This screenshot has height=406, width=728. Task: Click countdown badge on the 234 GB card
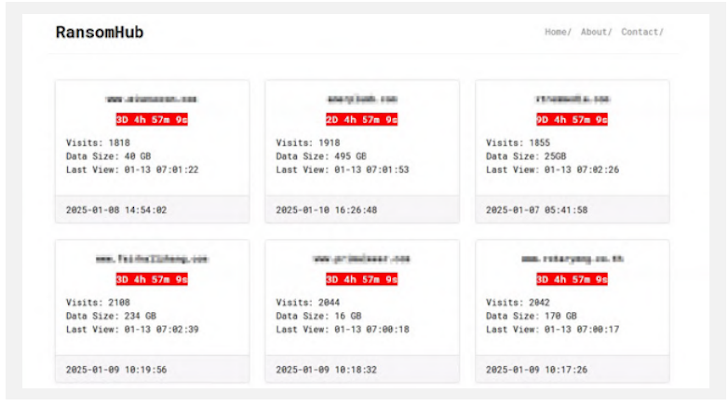(x=151, y=279)
